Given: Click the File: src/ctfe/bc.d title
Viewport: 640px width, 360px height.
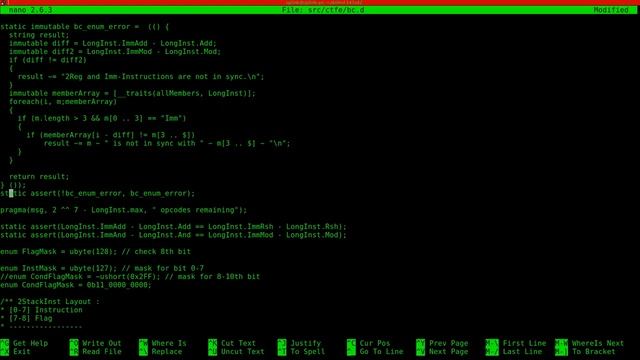Looking at the screenshot, I should (323, 10).
